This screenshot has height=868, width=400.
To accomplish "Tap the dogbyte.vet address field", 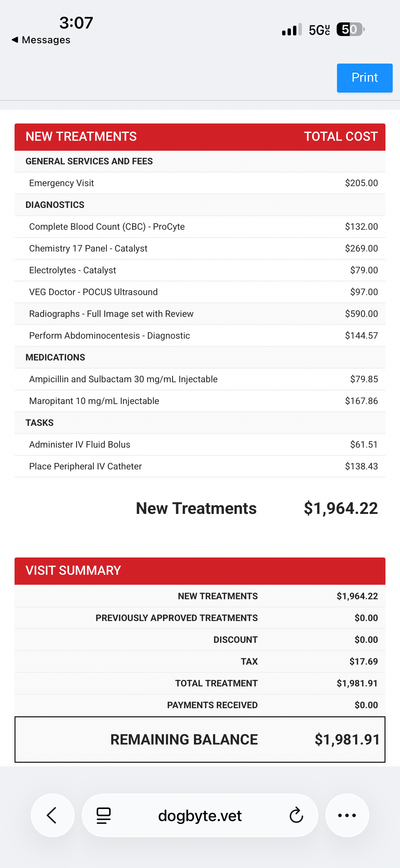I will coord(200,815).
